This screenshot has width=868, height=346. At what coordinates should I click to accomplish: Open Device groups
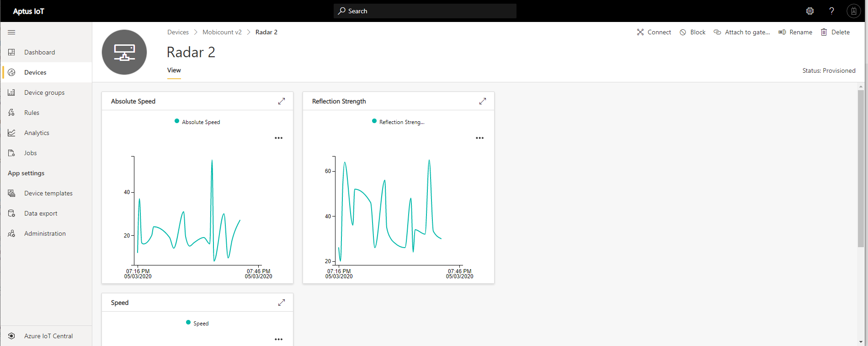(x=46, y=92)
